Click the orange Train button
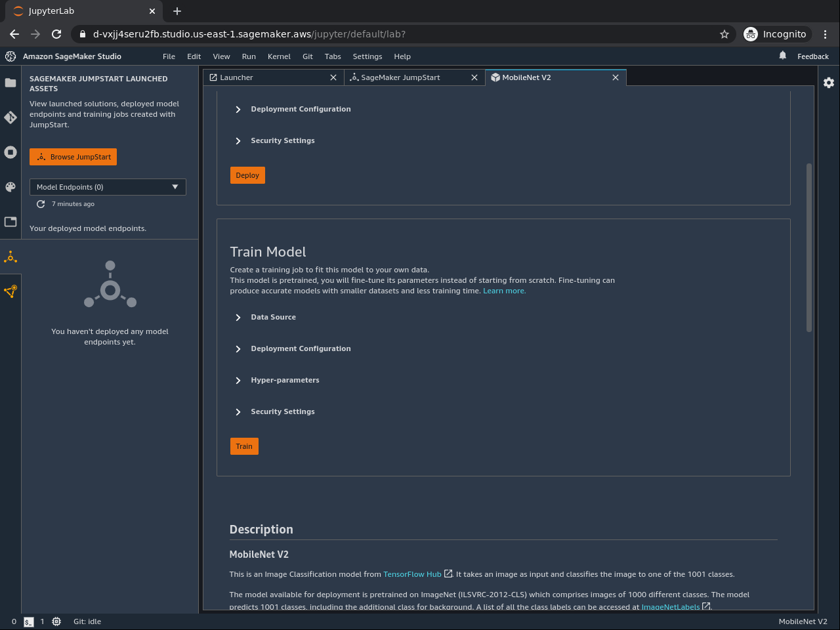The height and width of the screenshot is (630, 840). click(244, 446)
